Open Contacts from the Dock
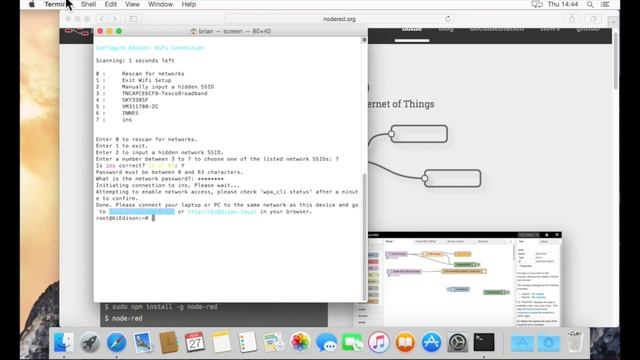The height and width of the screenshot is (360, 640). point(169,342)
